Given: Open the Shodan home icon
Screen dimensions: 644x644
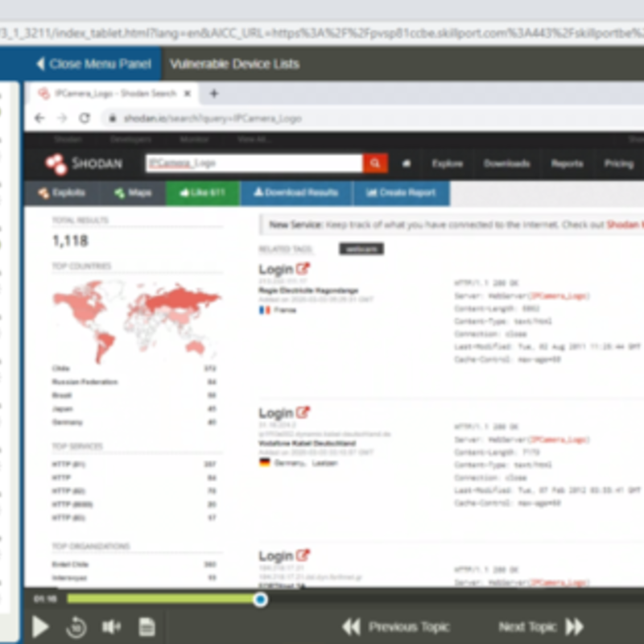Looking at the screenshot, I should pyautogui.click(x=407, y=163).
